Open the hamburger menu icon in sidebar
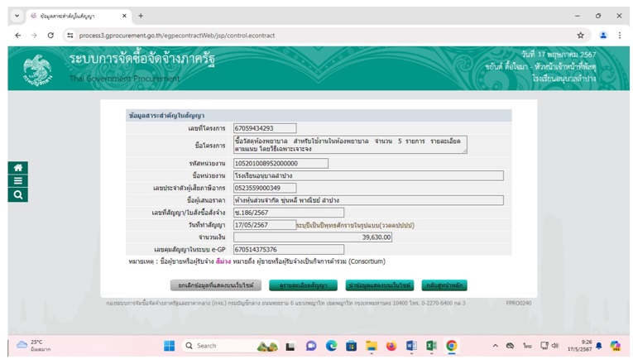This screenshot has height=364, width=633. pyautogui.click(x=17, y=181)
